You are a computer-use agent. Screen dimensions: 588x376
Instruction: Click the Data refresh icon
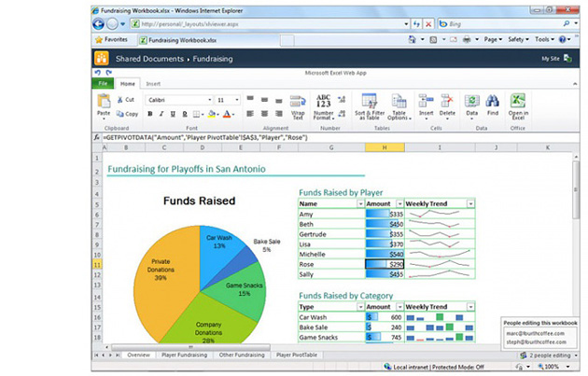tap(471, 104)
